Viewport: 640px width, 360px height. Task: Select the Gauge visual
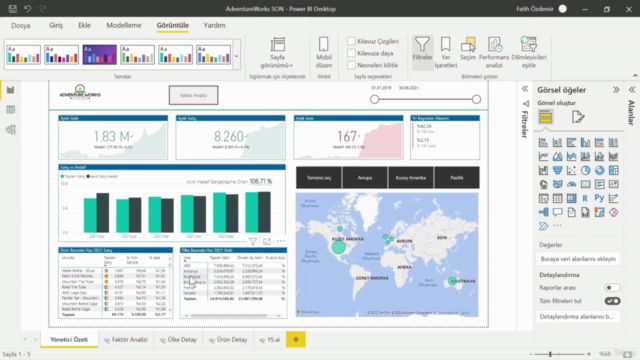click(x=571, y=184)
